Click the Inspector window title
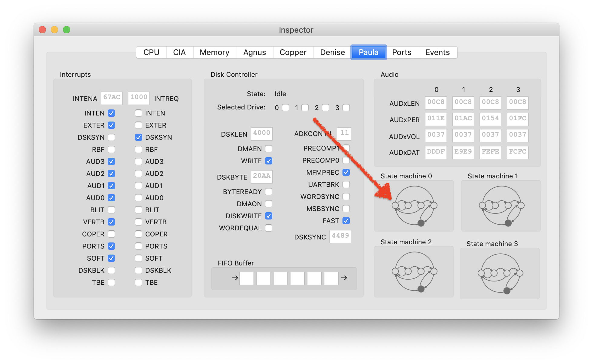593x364 pixels. tap(296, 30)
